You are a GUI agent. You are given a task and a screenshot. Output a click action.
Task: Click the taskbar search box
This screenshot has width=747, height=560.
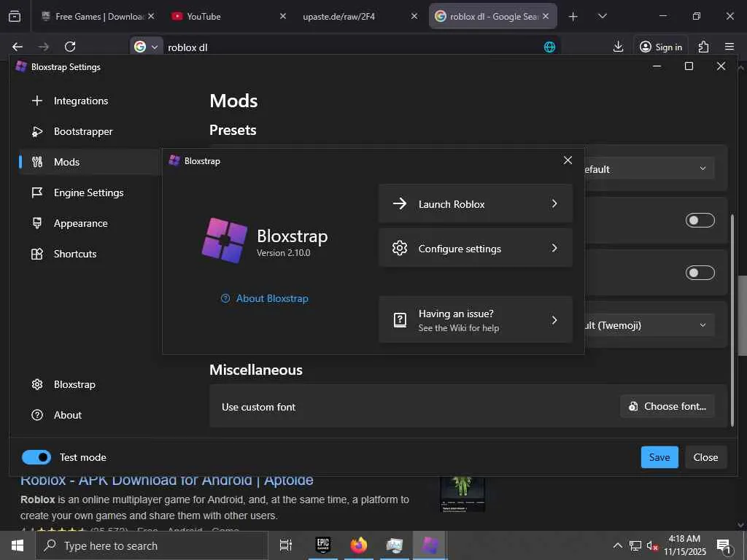152,545
